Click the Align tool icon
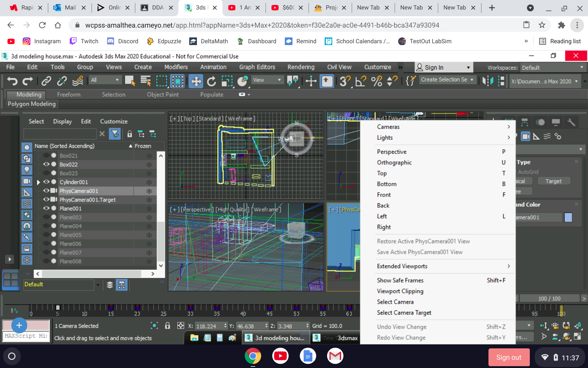 tap(501, 81)
